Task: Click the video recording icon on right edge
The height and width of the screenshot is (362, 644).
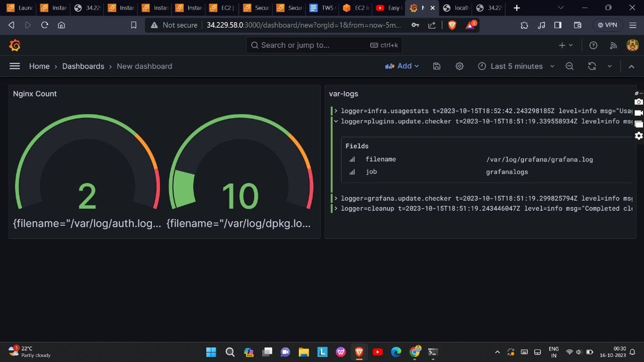Action: pos(638,113)
